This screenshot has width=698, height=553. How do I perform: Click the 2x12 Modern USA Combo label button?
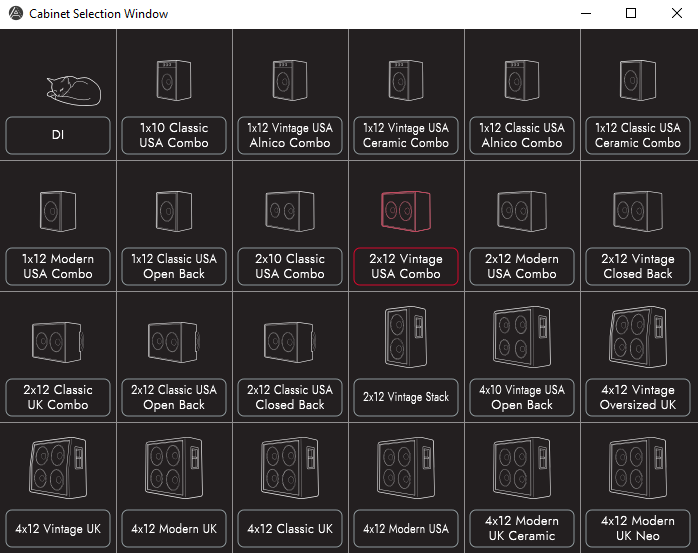tap(522, 266)
